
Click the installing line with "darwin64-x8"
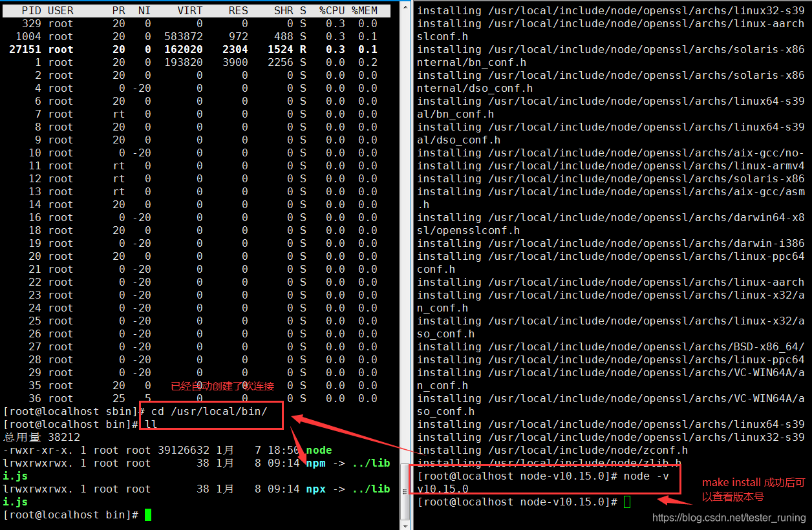[x=611, y=217]
